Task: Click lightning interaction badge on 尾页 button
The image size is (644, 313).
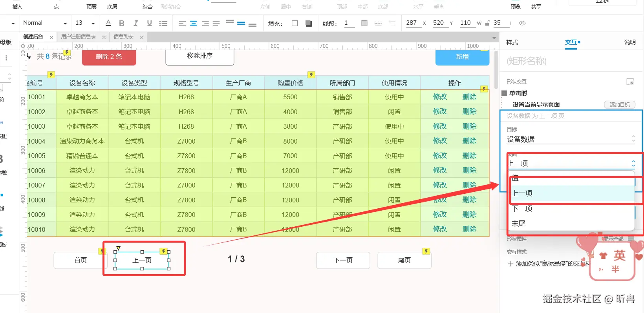Action: click(x=426, y=251)
